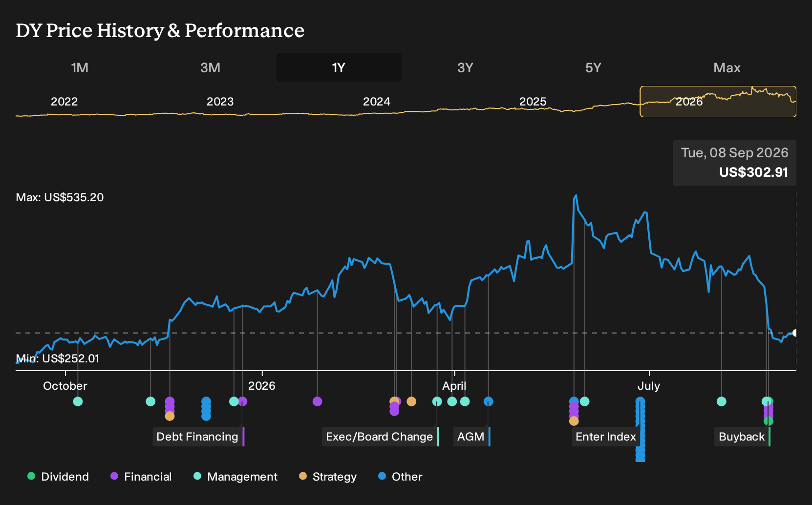Open the Buyback event label
Viewport: 812px width, 505px height.
pos(742,437)
